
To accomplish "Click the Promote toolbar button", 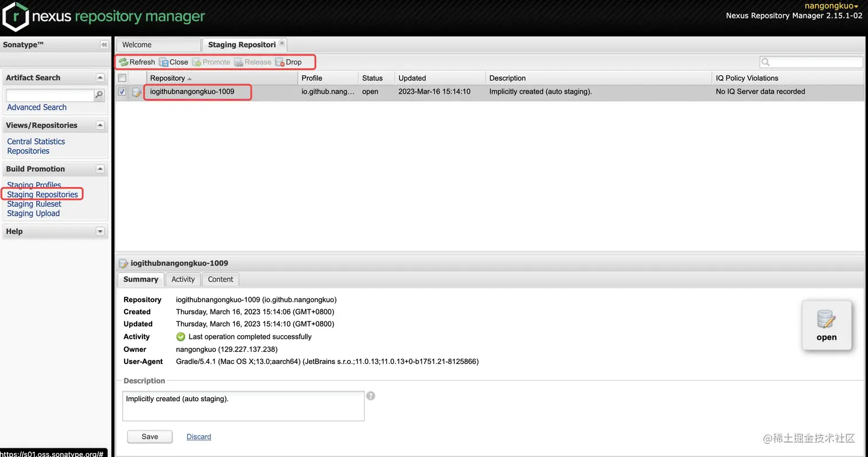I will tap(211, 62).
